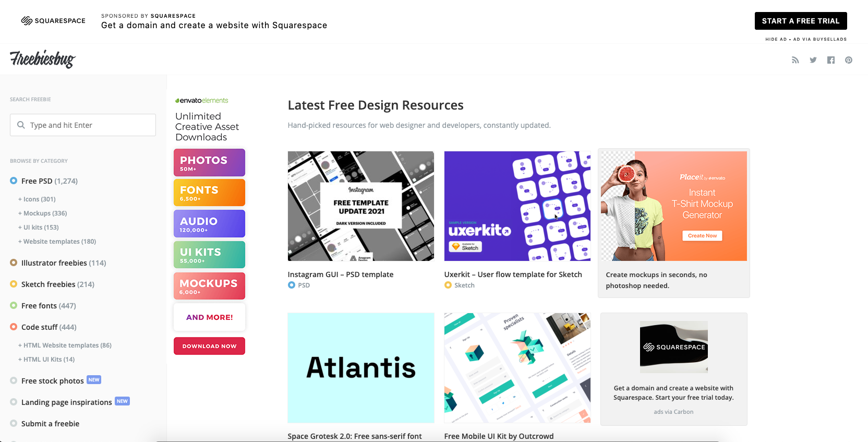Click the Freebiesbug logo

pyautogui.click(x=43, y=59)
